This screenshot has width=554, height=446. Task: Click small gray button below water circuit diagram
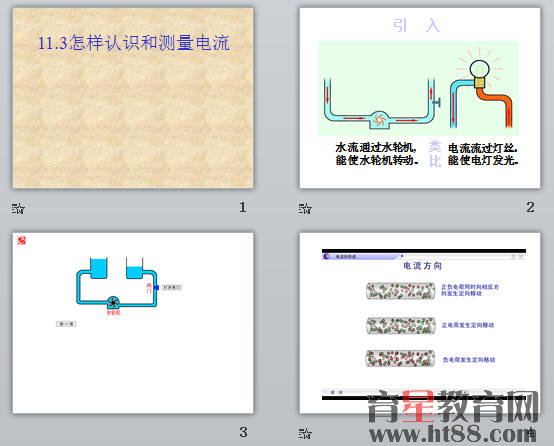[66, 324]
